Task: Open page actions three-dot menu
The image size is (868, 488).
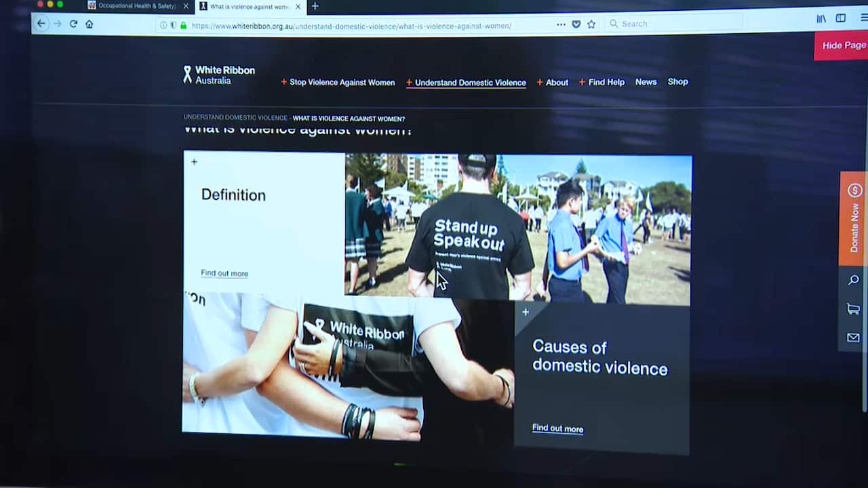Action: [x=561, y=24]
